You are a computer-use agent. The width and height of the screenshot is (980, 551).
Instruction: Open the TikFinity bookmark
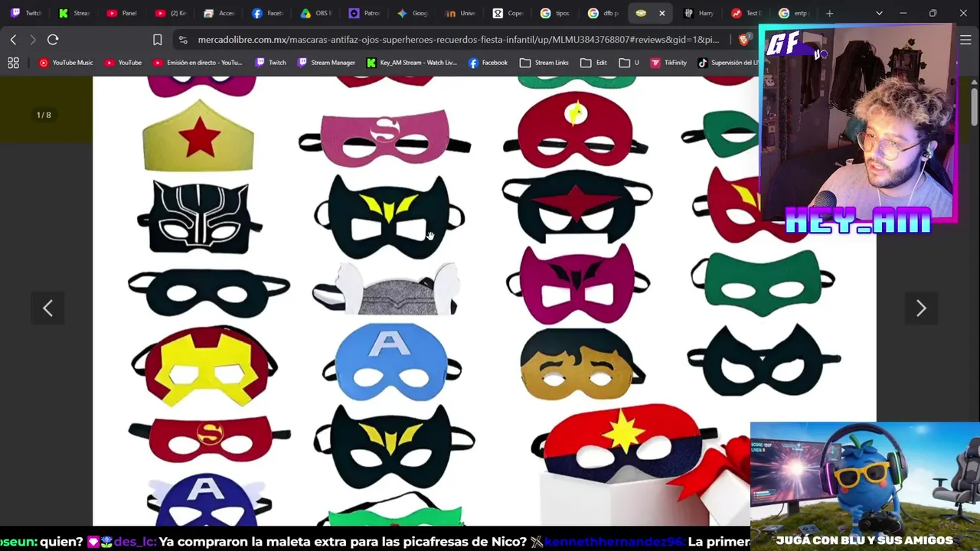(x=668, y=63)
